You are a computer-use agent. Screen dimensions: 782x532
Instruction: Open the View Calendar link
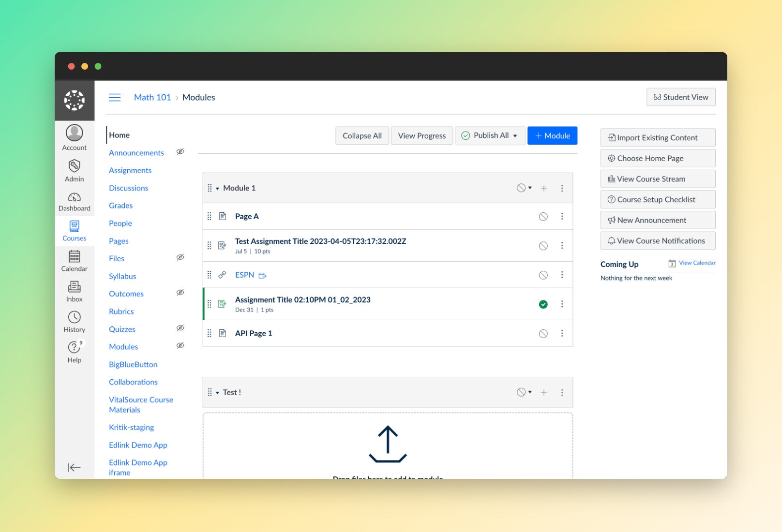pyautogui.click(x=697, y=263)
